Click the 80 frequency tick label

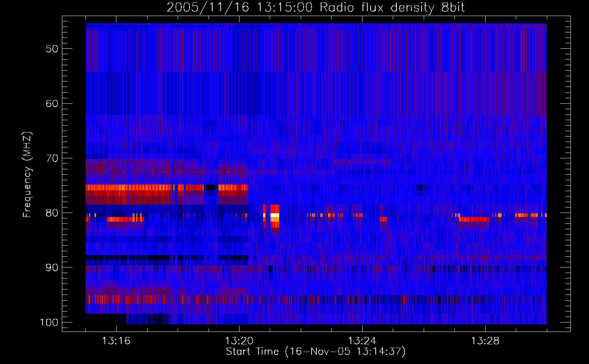52,213
